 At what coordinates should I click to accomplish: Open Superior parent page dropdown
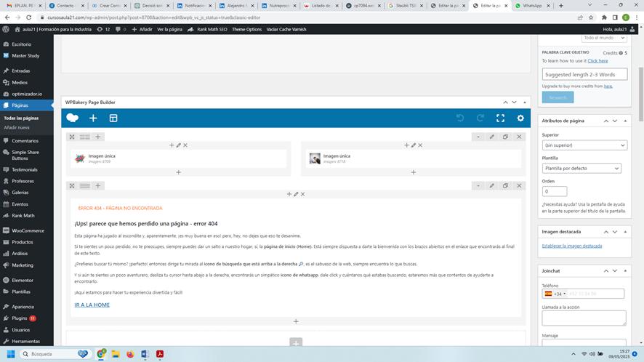pyautogui.click(x=584, y=145)
